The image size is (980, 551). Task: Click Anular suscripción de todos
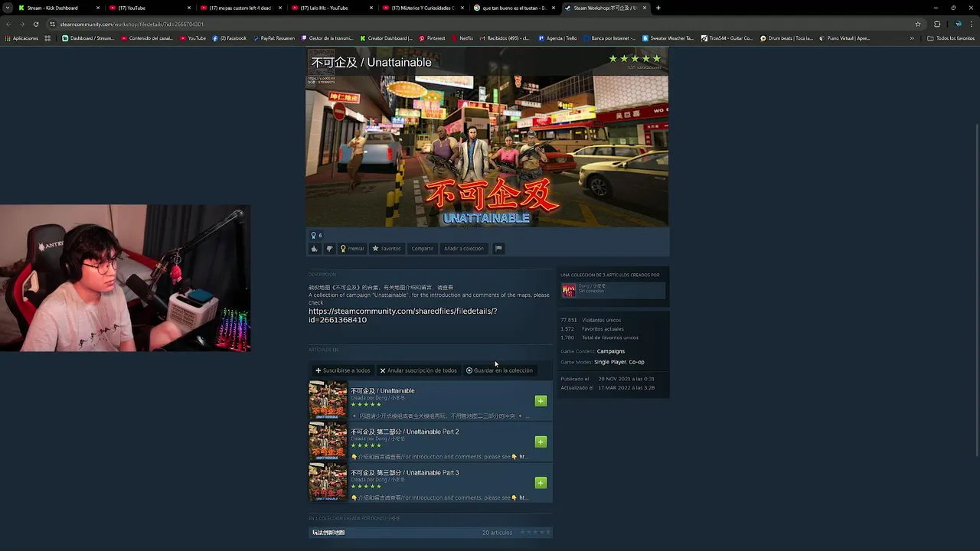click(418, 370)
